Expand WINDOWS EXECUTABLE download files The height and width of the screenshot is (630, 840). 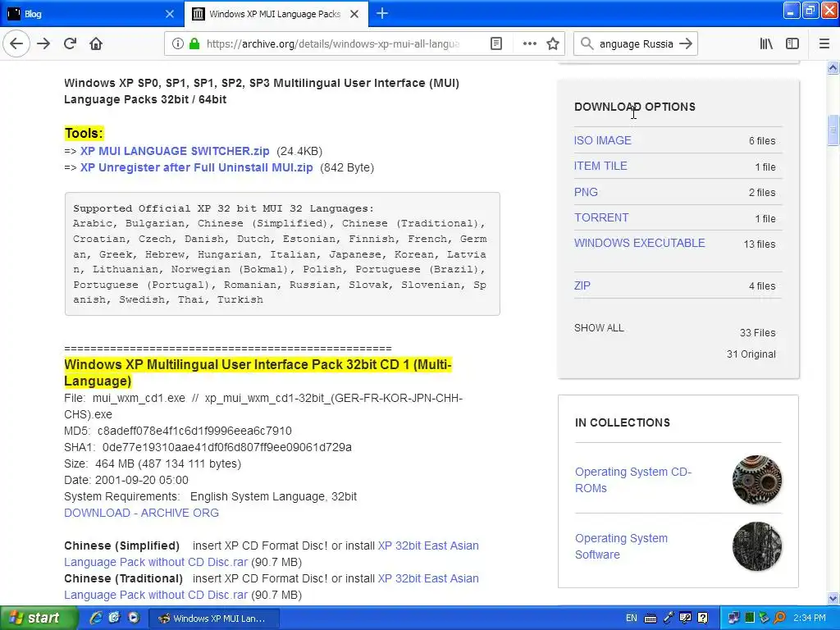click(640, 243)
